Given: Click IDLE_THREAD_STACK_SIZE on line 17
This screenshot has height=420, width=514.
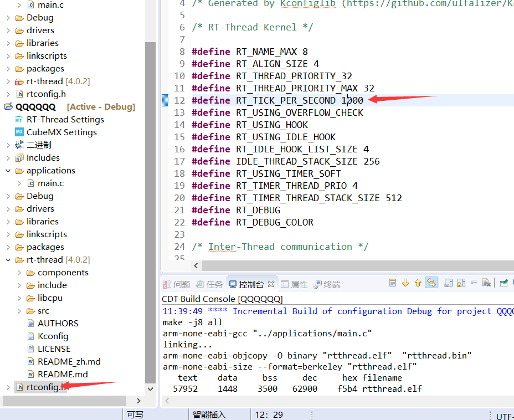Looking at the screenshot, I should (297, 161).
